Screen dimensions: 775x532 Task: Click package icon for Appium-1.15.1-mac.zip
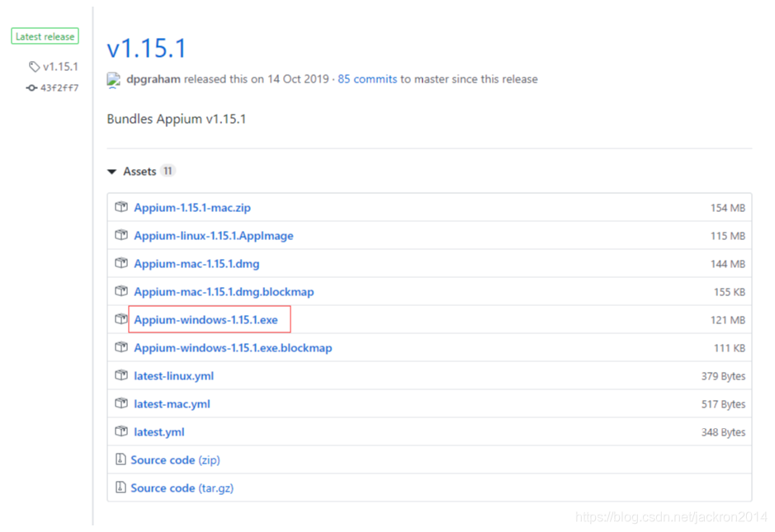[x=121, y=207]
